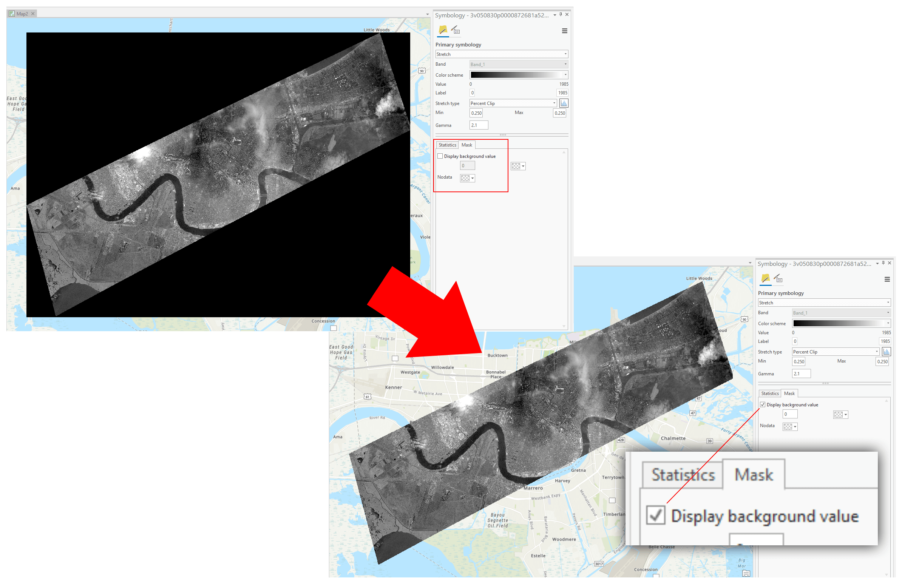Click the Gamma 2.1 field in lower pane

point(801,373)
